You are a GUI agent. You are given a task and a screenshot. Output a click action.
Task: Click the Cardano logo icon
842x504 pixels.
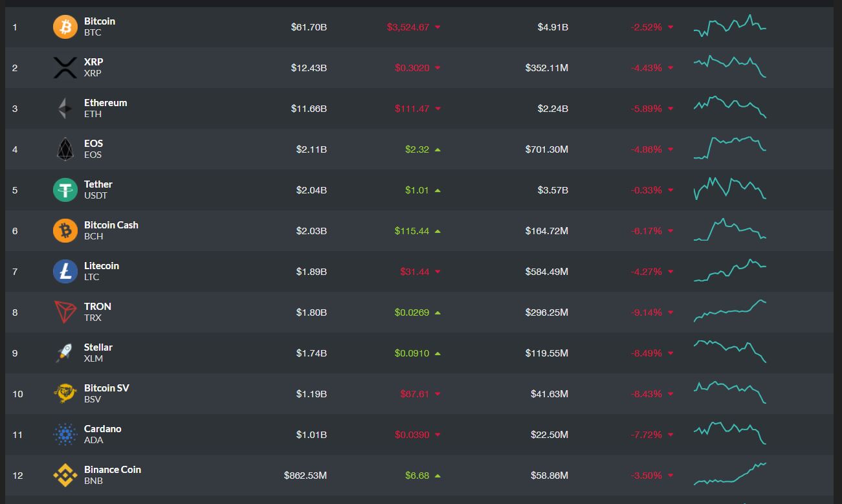click(x=65, y=435)
